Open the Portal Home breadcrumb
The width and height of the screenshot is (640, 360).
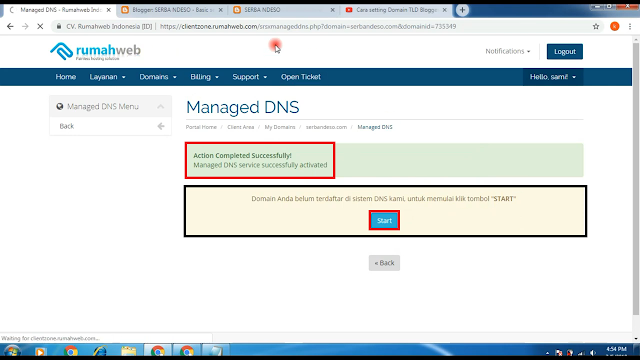[x=201, y=127]
